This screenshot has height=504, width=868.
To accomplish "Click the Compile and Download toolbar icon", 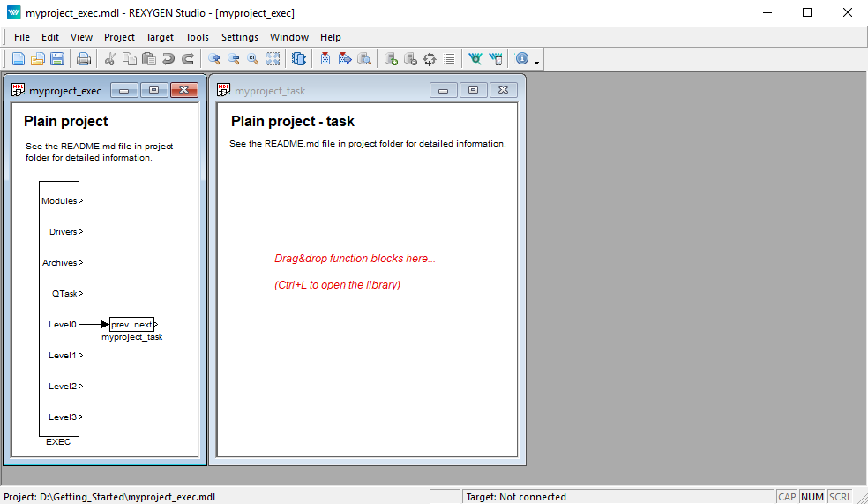I will click(345, 59).
